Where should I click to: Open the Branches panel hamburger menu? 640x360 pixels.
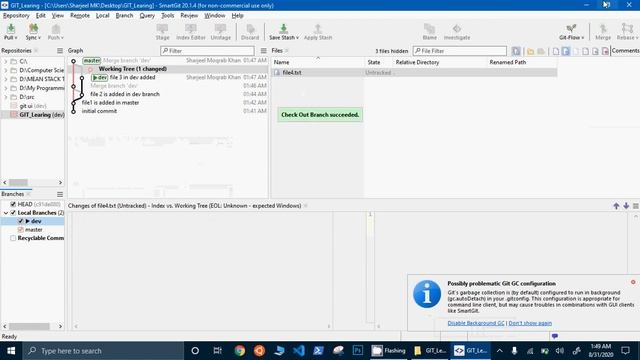click(60, 194)
